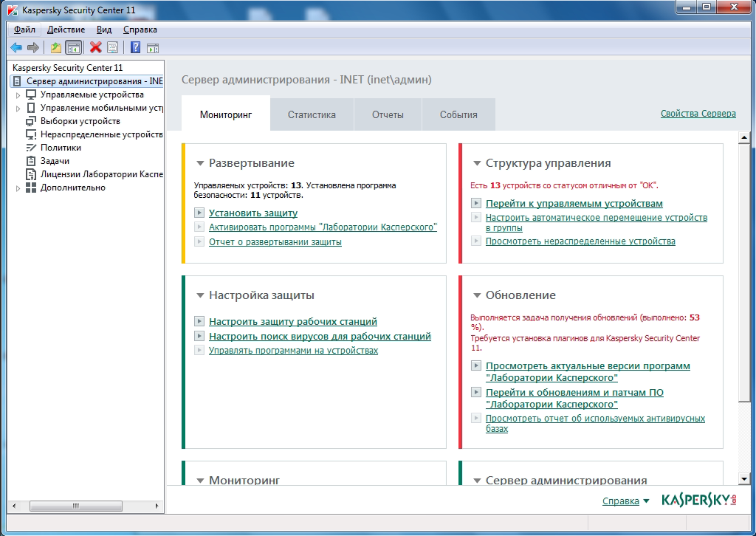Click the blue Back arrow in toolbar
The image size is (756, 536).
coord(16,47)
